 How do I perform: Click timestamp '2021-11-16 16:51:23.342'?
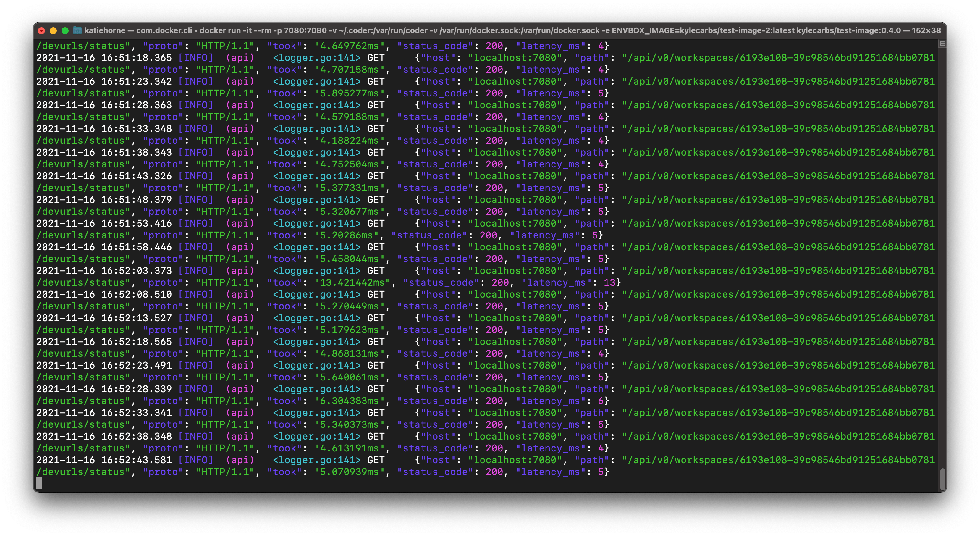click(104, 81)
